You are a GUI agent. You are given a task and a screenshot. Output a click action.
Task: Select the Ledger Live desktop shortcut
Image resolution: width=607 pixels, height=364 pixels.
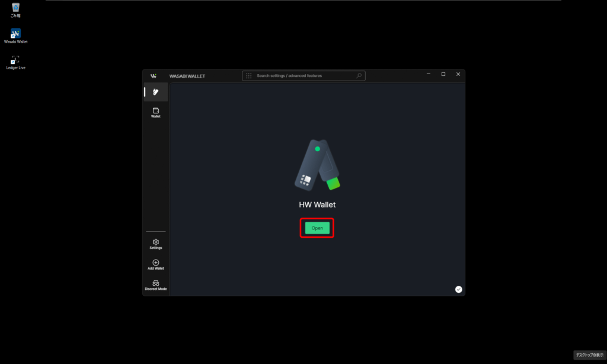[x=15, y=62]
